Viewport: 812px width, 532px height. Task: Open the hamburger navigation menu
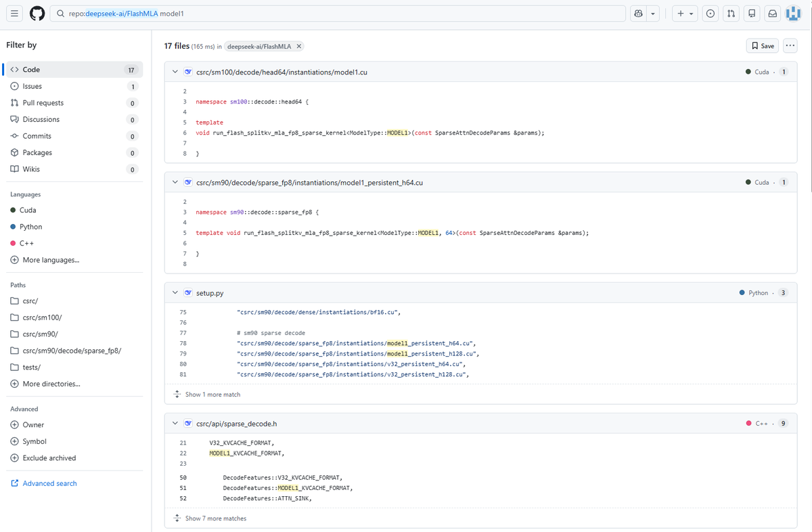pos(16,14)
